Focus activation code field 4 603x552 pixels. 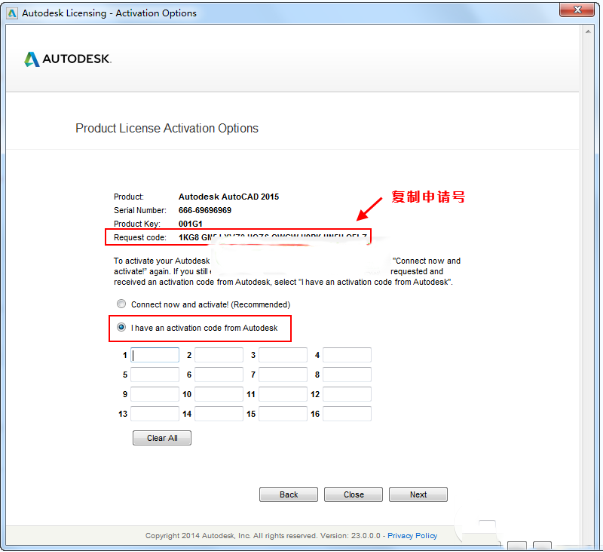347,355
